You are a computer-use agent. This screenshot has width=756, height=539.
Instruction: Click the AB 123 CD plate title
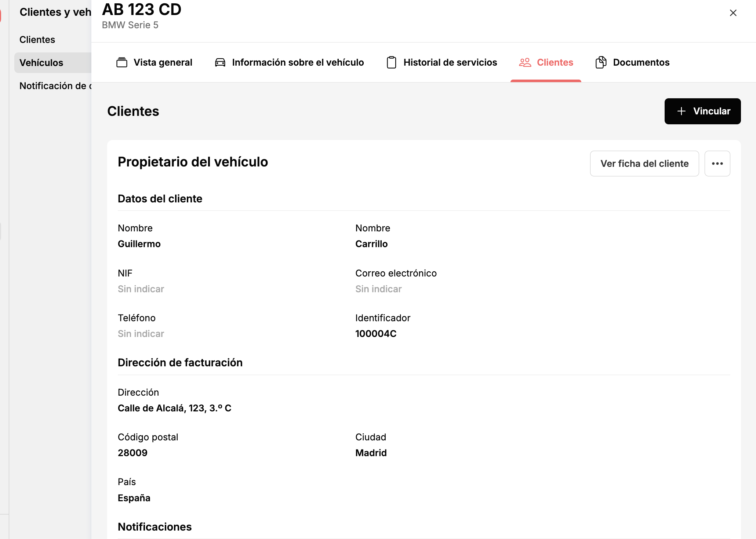(142, 10)
